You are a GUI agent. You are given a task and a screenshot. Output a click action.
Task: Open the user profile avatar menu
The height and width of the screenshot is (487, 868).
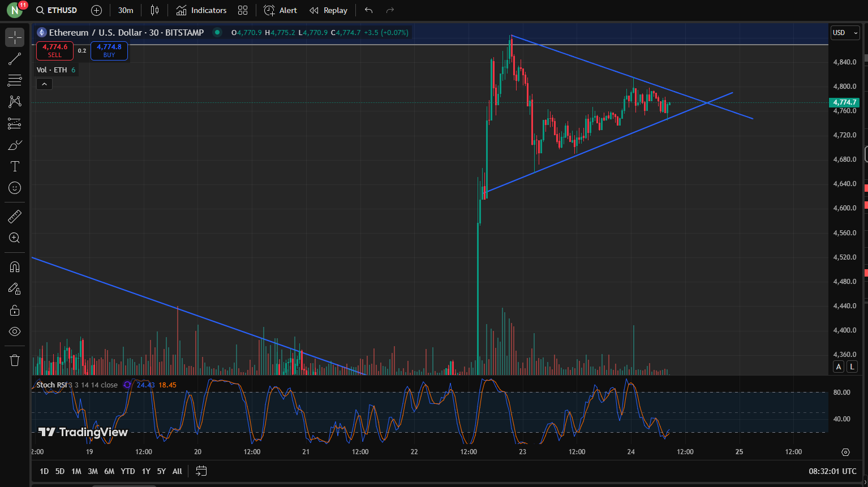(x=15, y=10)
